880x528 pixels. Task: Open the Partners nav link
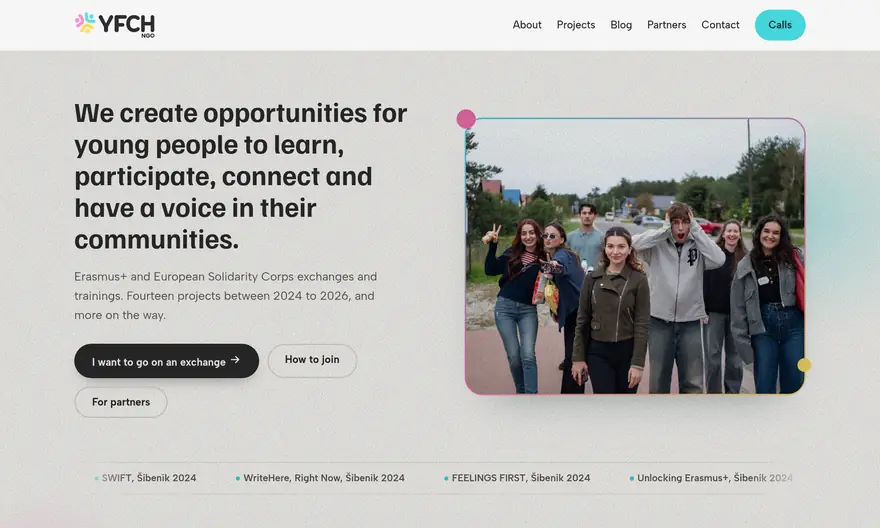(666, 25)
